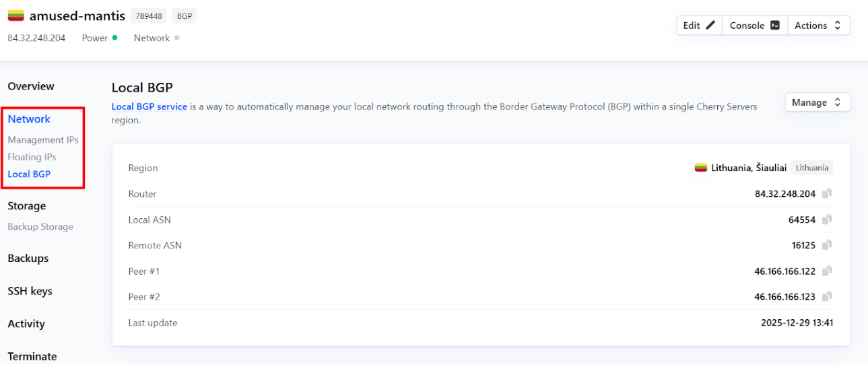Image resolution: width=868 pixels, height=365 pixels.
Task: Navigate to SSH keys section
Action: (30, 291)
